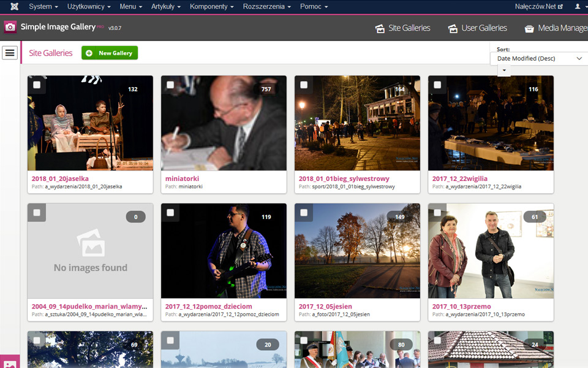This screenshot has height=368, width=588.
Task: Click the flag ceremony thumbnail with 80 images
Action: tap(357, 350)
